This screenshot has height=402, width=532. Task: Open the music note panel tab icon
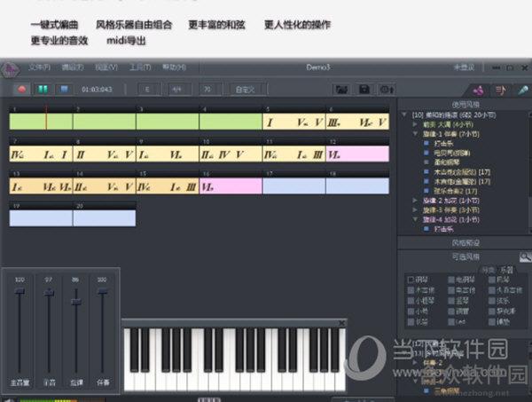point(500,91)
